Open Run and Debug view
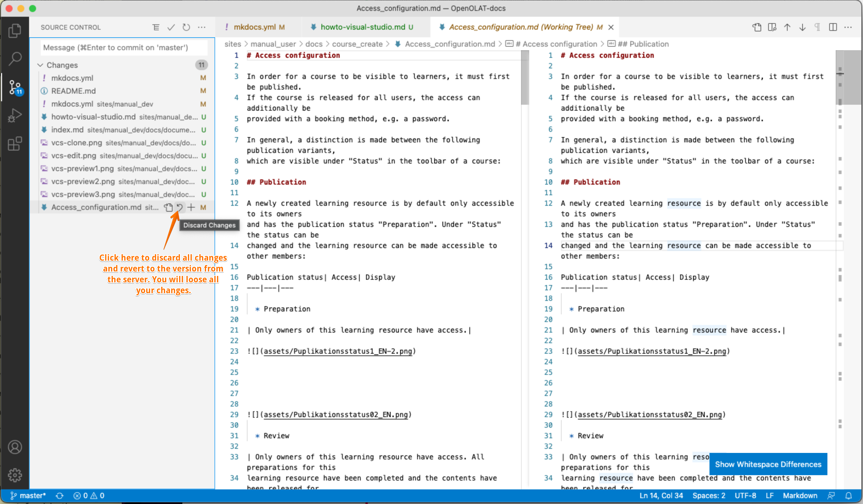The width and height of the screenshot is (863, 504). pyautogui.click(x=14, y=115)
